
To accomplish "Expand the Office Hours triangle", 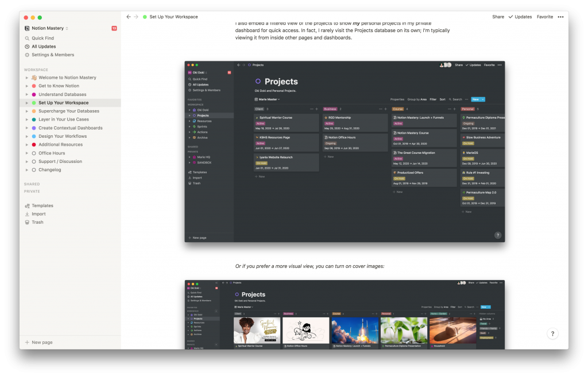I will pos(26,153).
